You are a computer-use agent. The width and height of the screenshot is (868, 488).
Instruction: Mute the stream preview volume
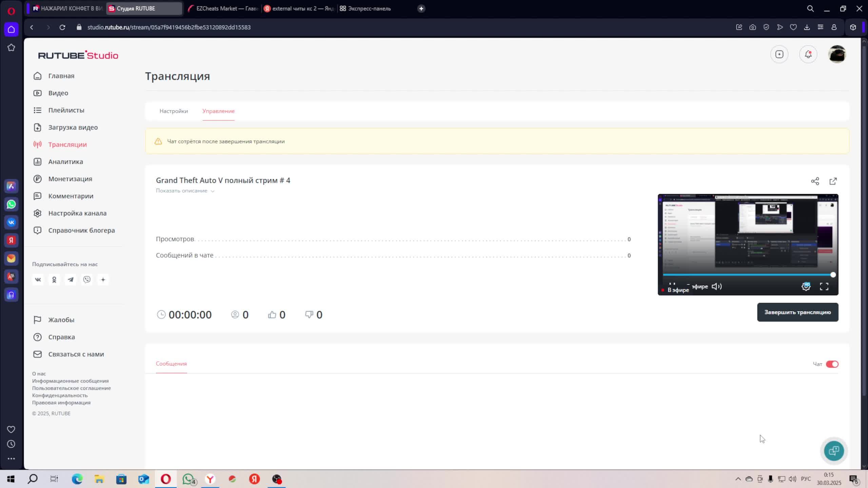(x=716, y=287)
